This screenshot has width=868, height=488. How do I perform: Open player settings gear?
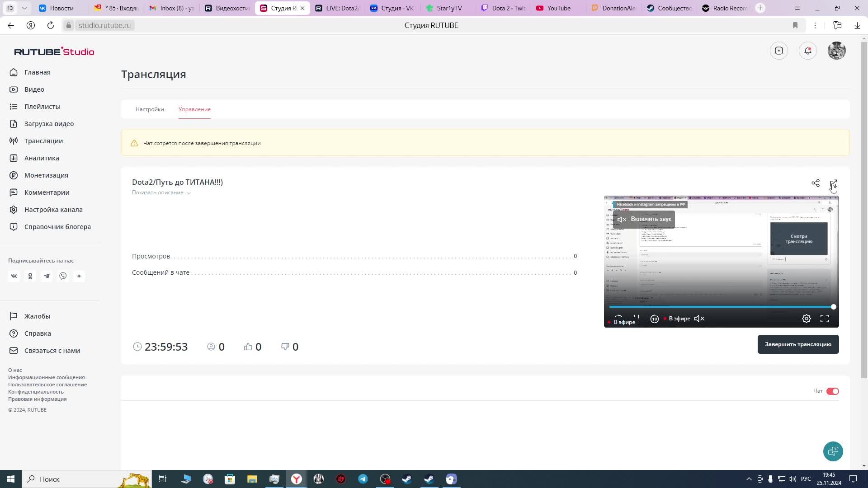tap(807, 319)
